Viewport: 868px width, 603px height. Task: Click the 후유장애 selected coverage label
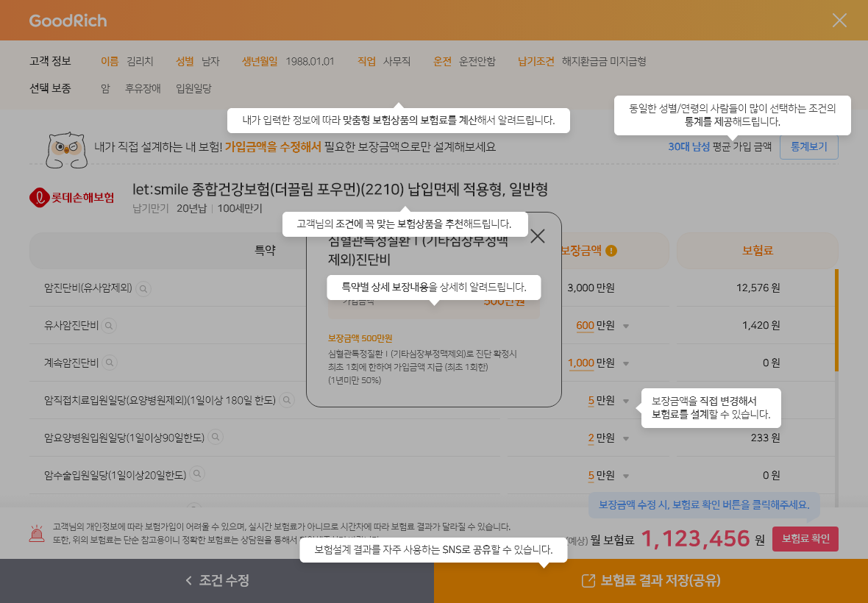(x=143, y=88)
